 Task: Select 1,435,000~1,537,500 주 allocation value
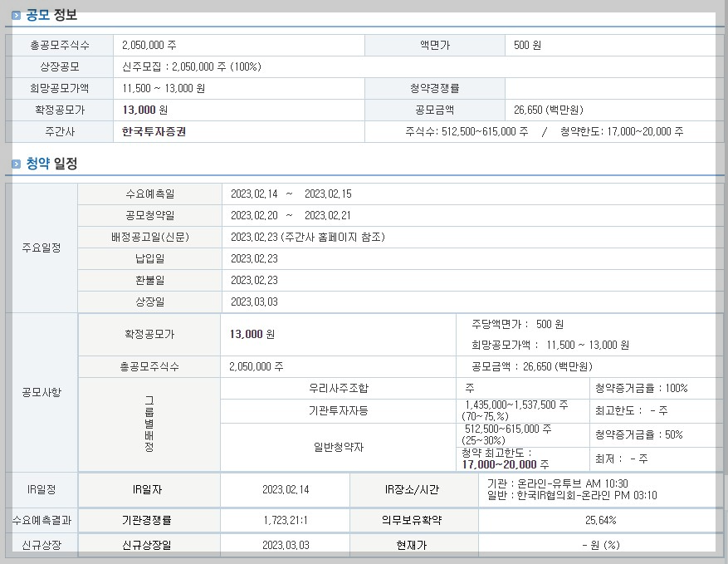516,405
